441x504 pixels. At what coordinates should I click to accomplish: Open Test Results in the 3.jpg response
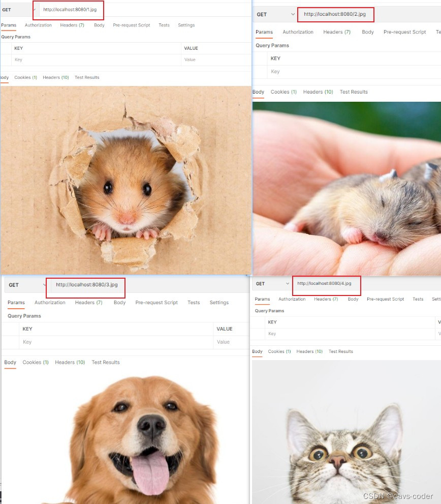coord(106,363)
